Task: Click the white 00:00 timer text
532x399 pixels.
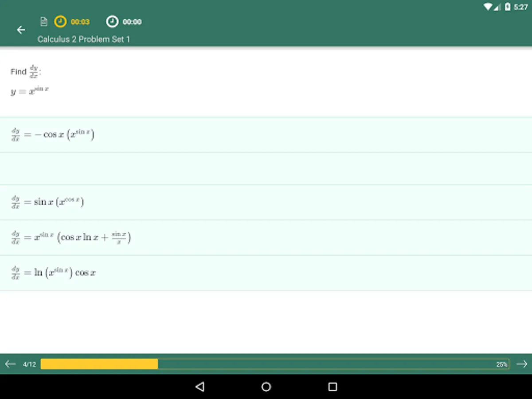Action: [132, 22]
